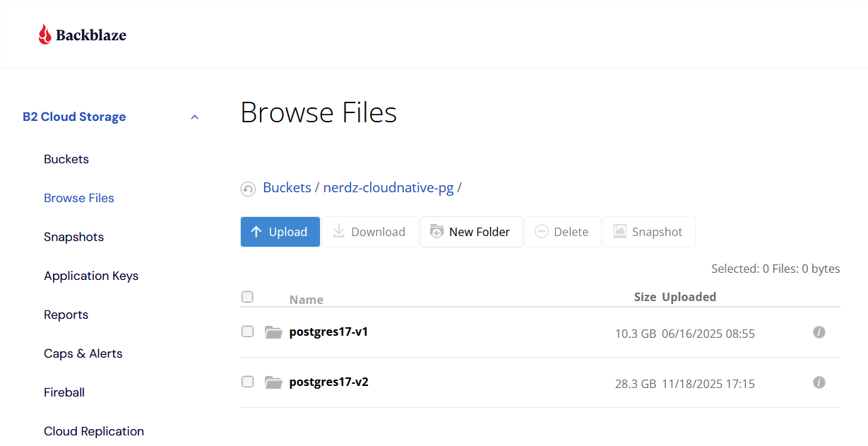Click the Upload button
868x446 pixels.
coord(280,231)
